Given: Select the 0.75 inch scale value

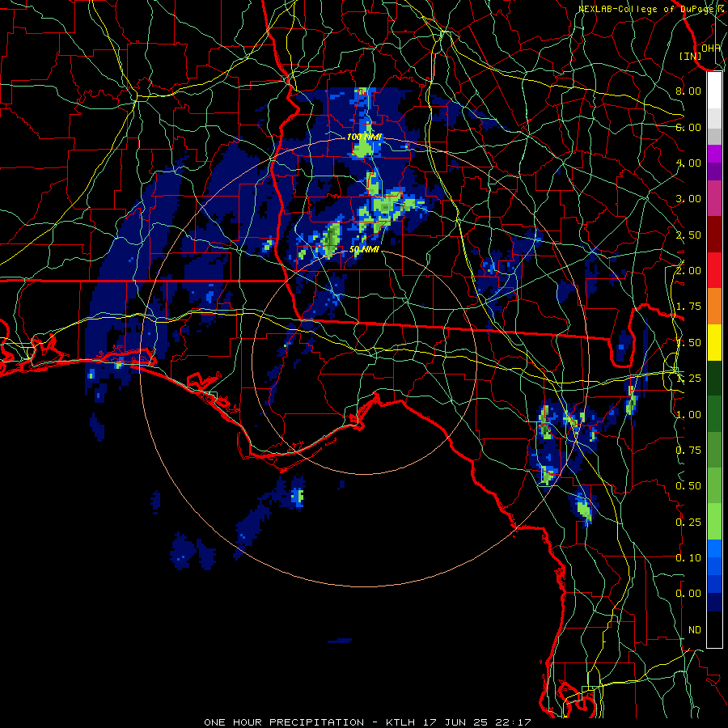Looking at the screenshot, I should pyautogui.click(x=688, y=451).
